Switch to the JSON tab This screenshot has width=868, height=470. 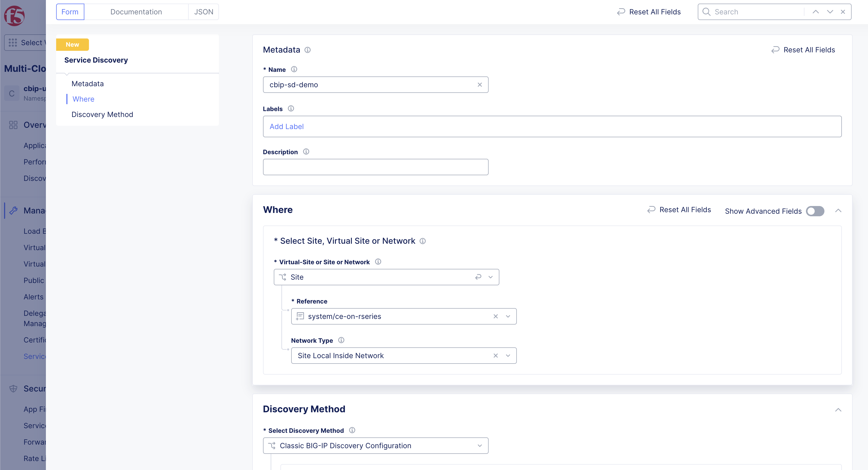204,12
